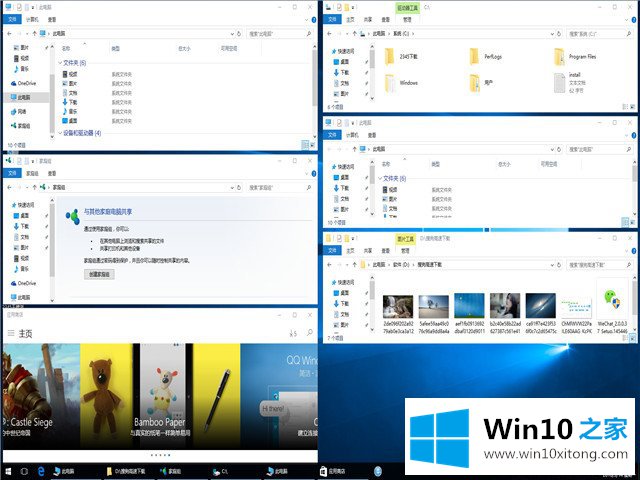Open the 计算机 tab in left 此电脑 window
This screenshot has height=480, width=640.
[32, 20]
